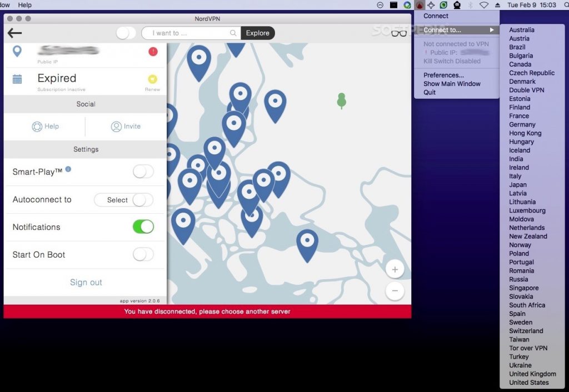This screenshot has width=569, height=392.
Task: Click the yellow Renew cart icon
Action: (153, 79)
